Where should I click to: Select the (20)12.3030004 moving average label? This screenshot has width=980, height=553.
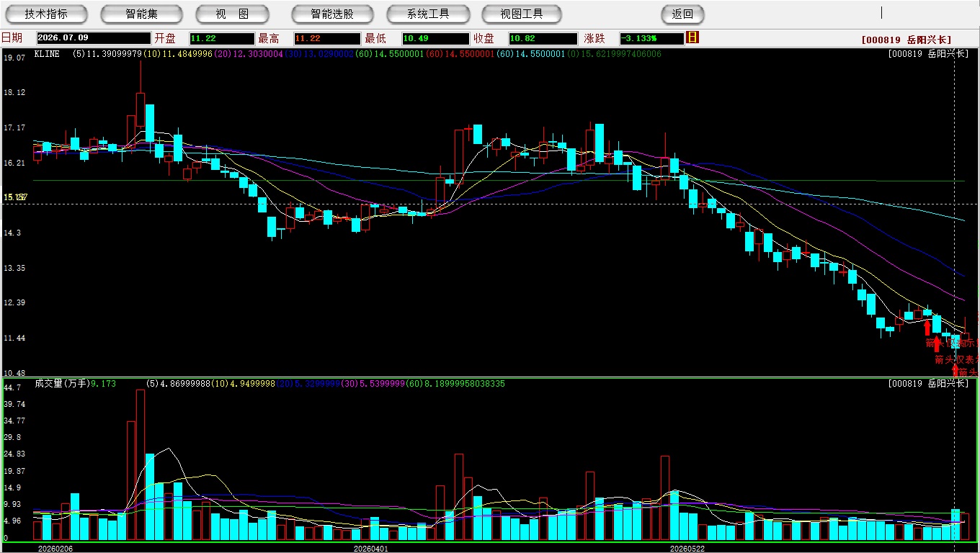tap(248, 54)
